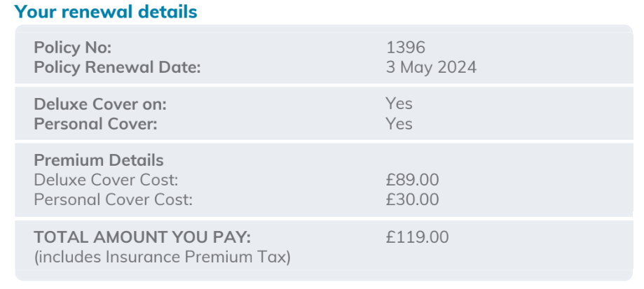This screenshot has width=644, height=289.
Task: Click the 'Your renewal details' heading
Action: pos(106,12)
